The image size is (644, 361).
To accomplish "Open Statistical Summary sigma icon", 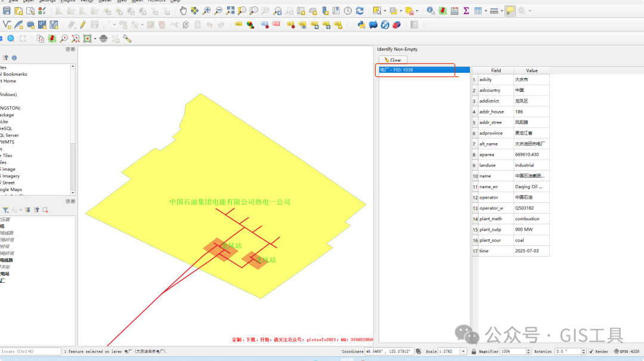I will pyautogui.click(x=466, y=11).
